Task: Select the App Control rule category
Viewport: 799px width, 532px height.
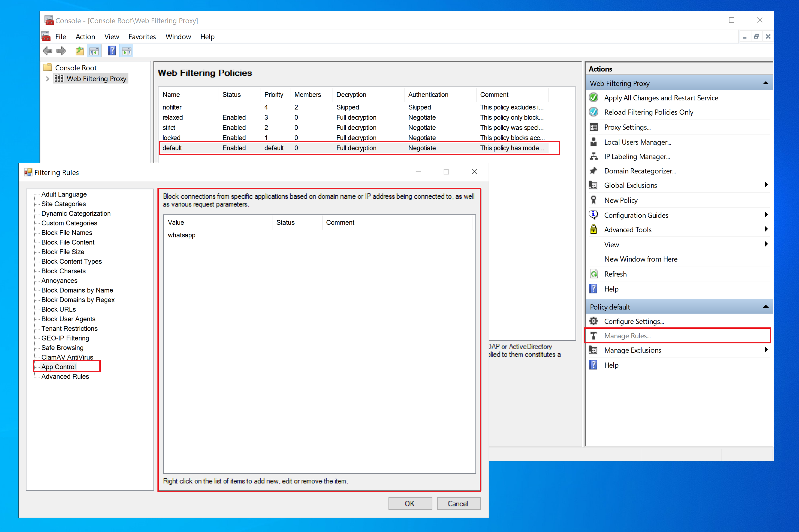Action: (59, 367)
